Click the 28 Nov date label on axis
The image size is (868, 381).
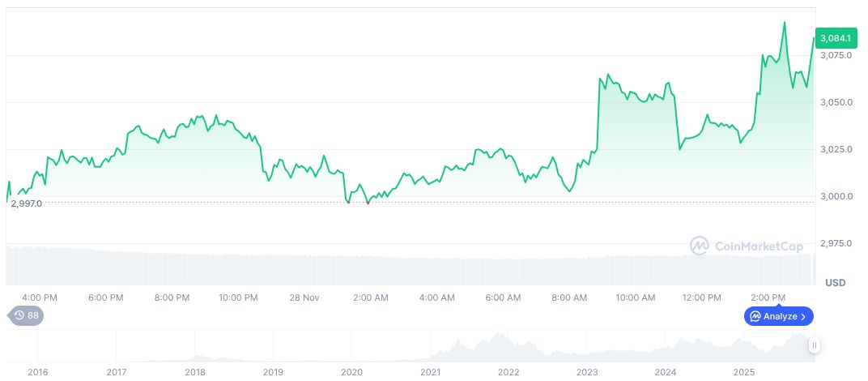click(x=304, y=298)
